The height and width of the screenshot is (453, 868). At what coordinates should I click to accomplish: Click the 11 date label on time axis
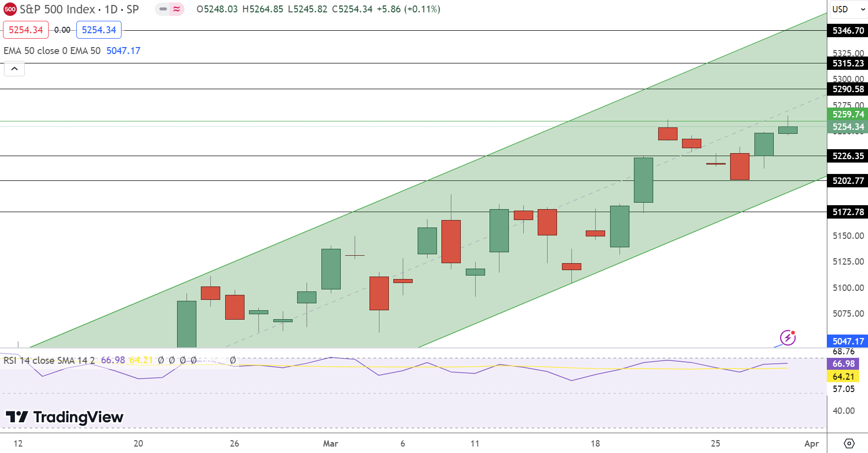pos(475,444)
